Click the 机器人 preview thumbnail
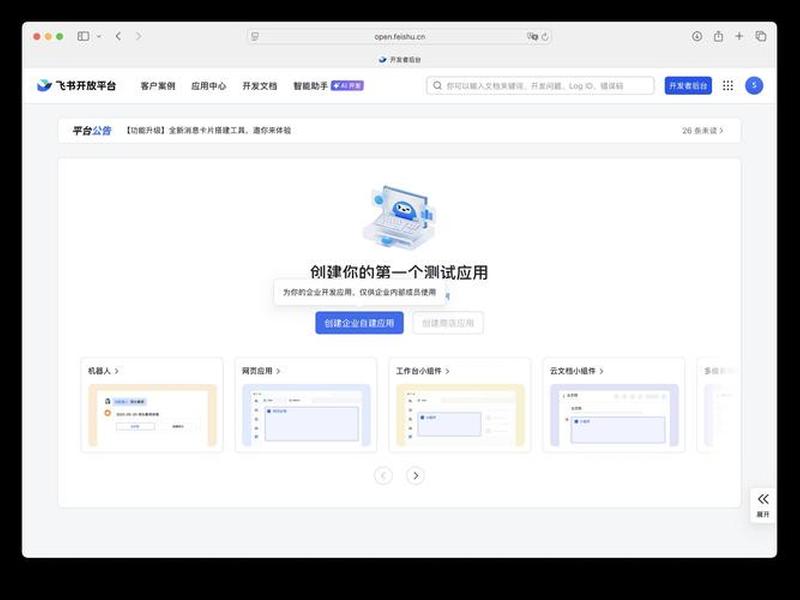This screenshot has width=800, height=600. pyautogui.click(x=152, y=415)
